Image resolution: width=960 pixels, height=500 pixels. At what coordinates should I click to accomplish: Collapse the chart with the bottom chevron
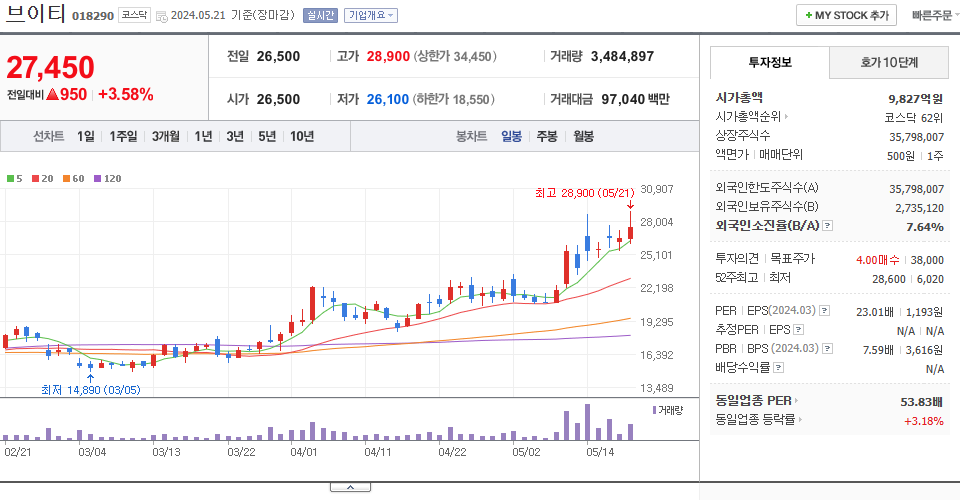[350, 487]
